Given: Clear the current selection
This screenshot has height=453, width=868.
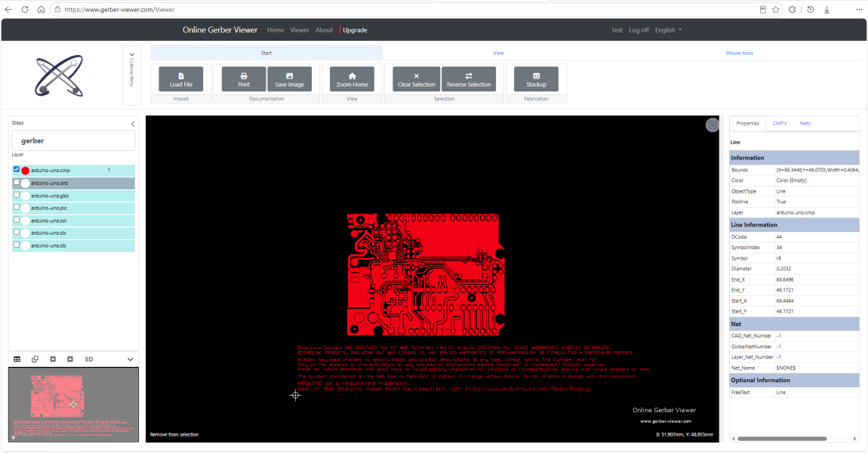Looking at the screenshot, I should tap(417, 79).
